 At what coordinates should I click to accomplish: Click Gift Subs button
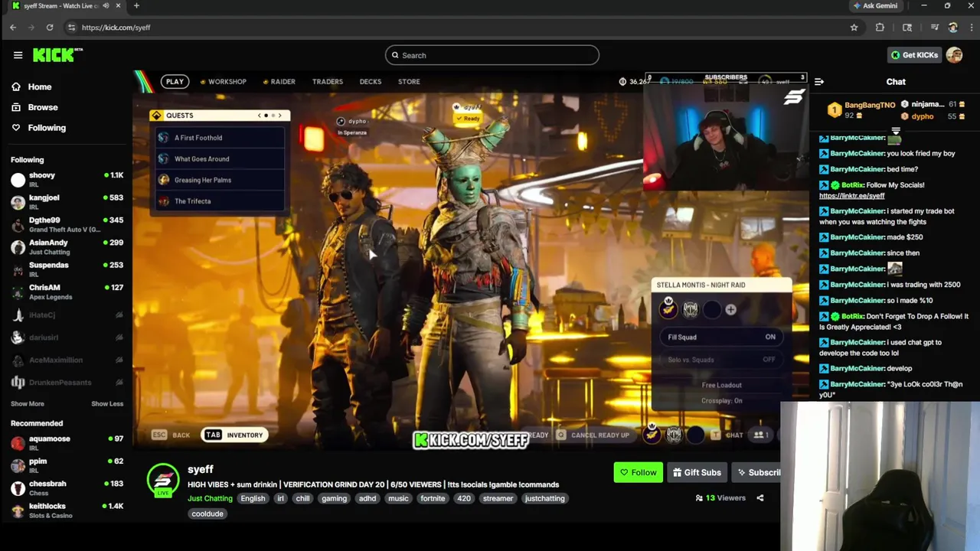tap(697, 472)
